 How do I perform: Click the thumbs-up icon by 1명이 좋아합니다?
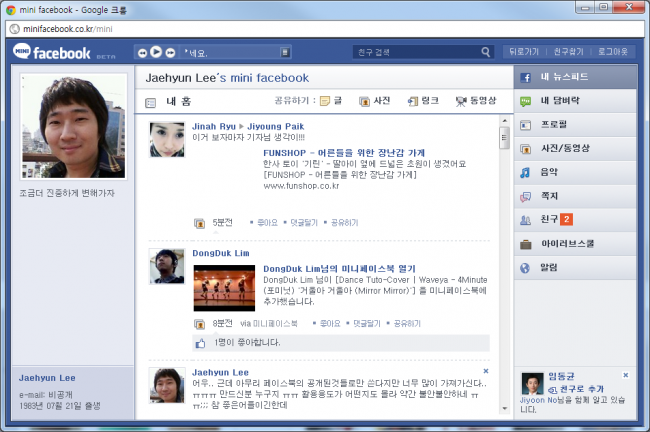(200, 343)
